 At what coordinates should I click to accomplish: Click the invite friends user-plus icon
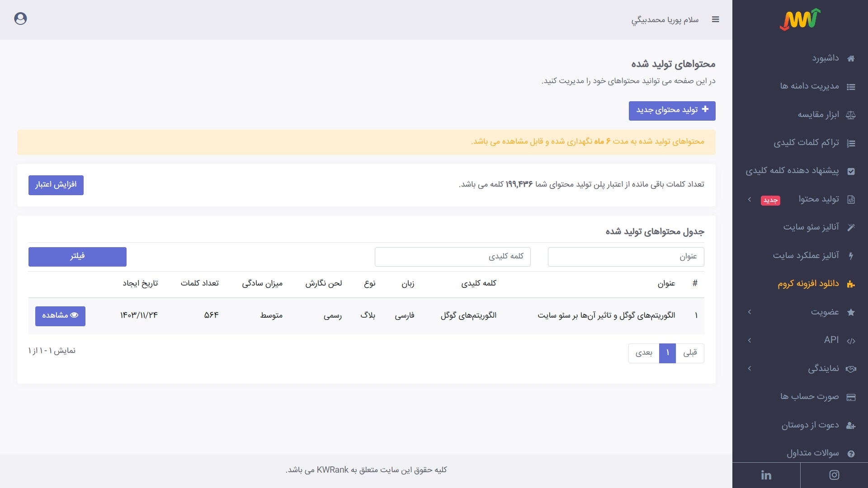[851, 425]
